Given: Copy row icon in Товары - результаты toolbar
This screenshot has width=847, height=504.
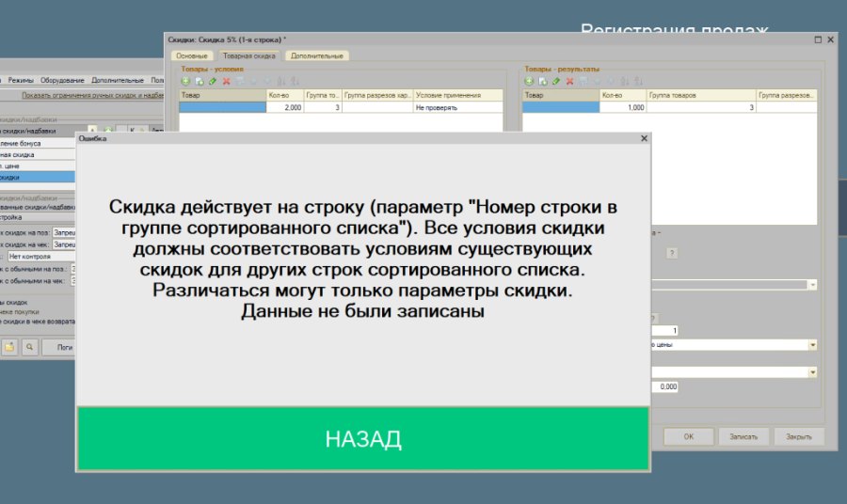Looking at the screenshot, I should coord(542,81).
